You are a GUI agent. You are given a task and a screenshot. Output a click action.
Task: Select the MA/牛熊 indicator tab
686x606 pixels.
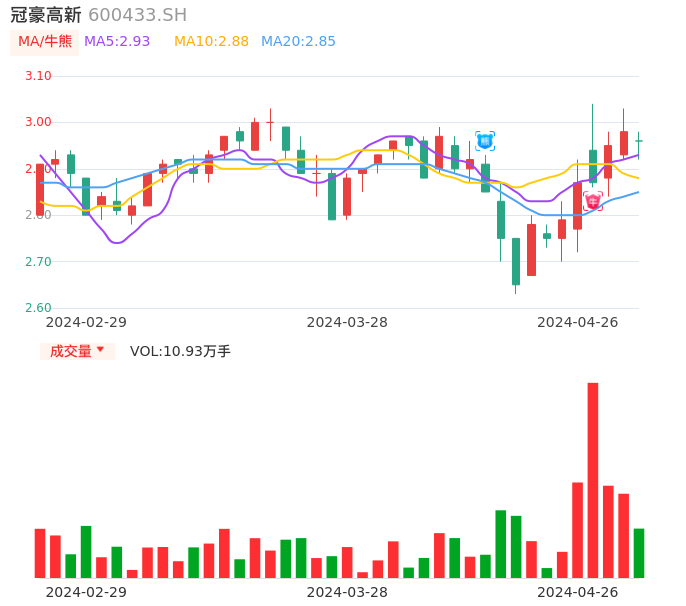pyautogui.click(x=45, y=42)
